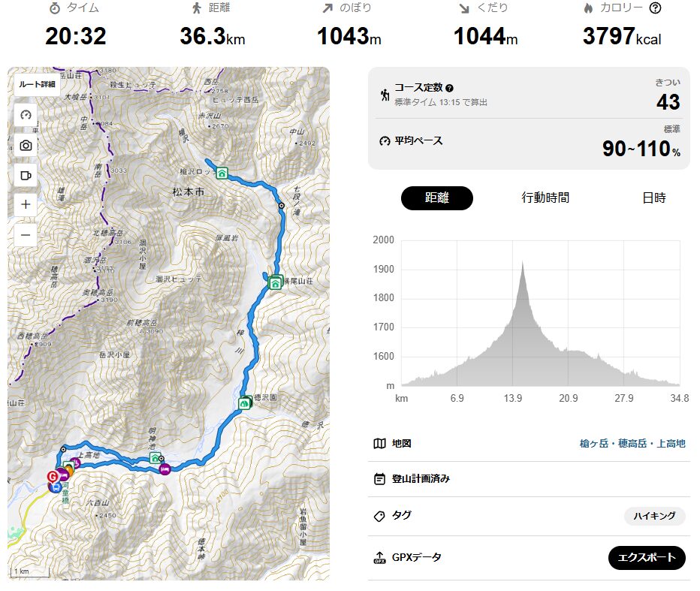Click the ハイキング tag chip

coord(654,516)
